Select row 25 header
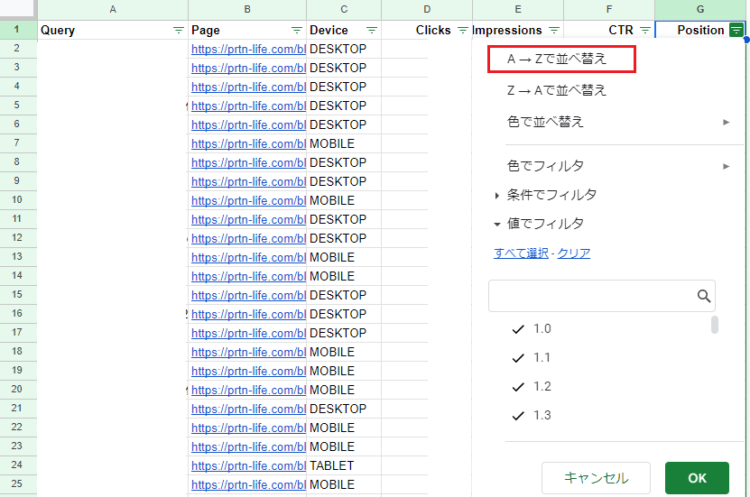The height and width of the screenshot is (497, 750). (x=17, y=484)
